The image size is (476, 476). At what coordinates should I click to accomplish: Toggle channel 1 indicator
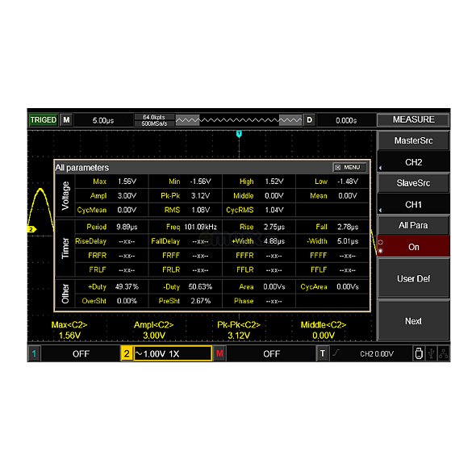[34, 353]
